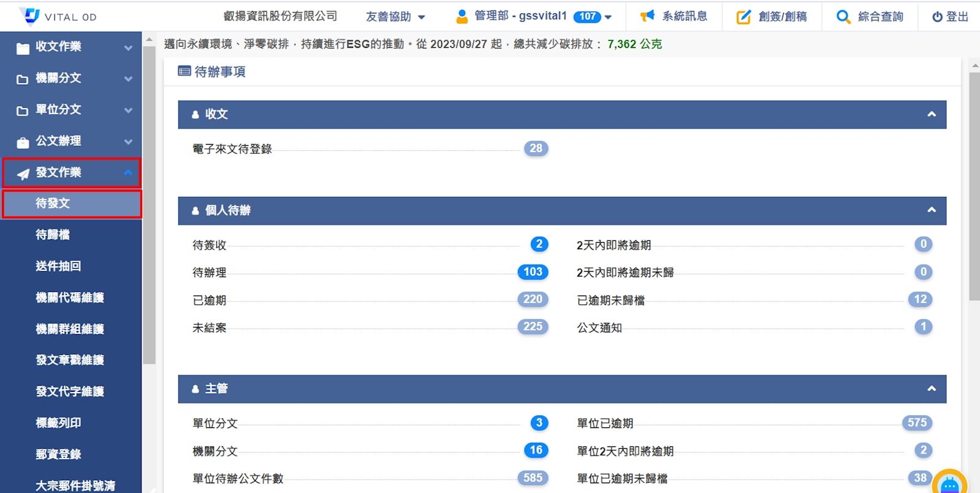The height and width of the screenshot is (493, 980).
Task: Click the main page vertical scrollbar
Action: tap(974, 184)
